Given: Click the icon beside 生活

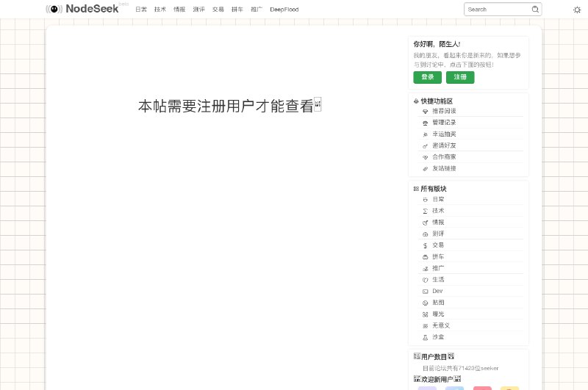Looking at the screenshot, I should coord(426,280).
